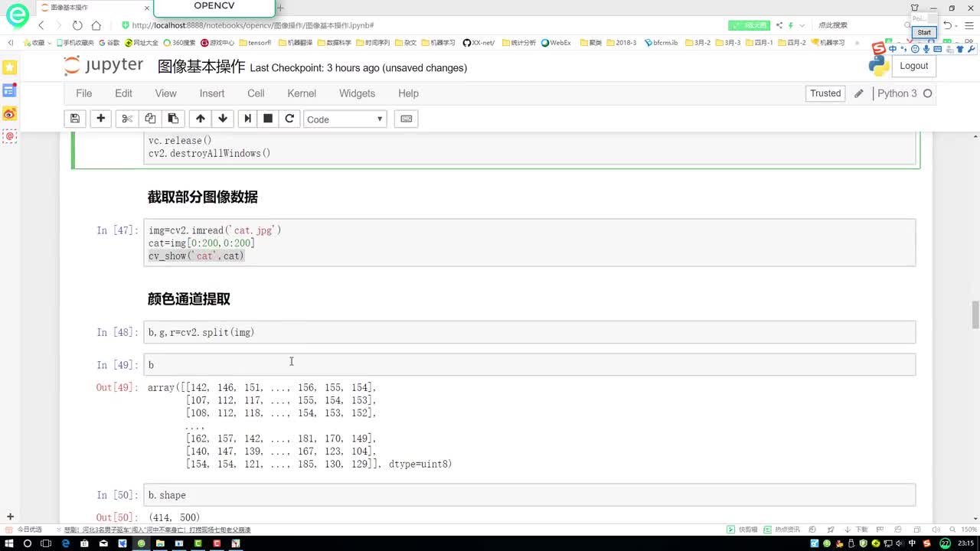Viewport: 980px width, 551px height.
Task: Move the selected cell down
Action: click(223, 119)
